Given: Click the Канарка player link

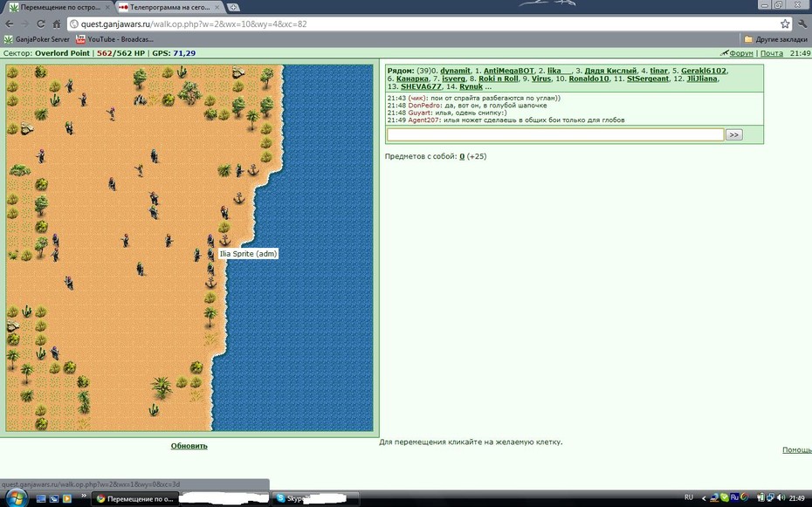Looking at the screenshot, I should pos(412,79).
